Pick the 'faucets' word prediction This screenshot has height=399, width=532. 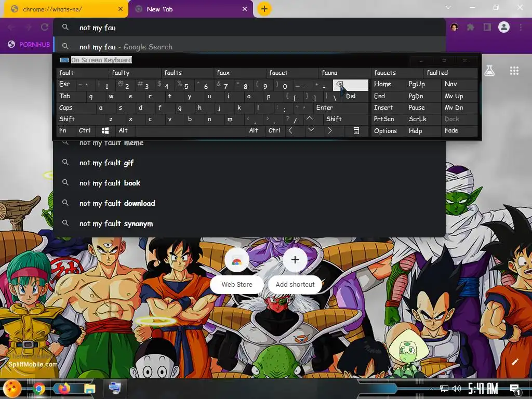[x=398, y=73]
